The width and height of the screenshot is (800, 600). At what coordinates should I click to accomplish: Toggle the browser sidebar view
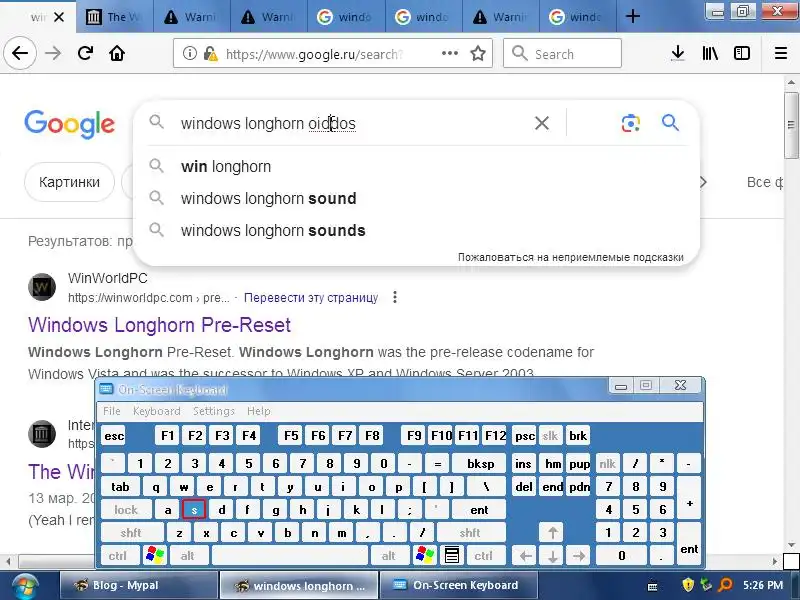point(742,53)
